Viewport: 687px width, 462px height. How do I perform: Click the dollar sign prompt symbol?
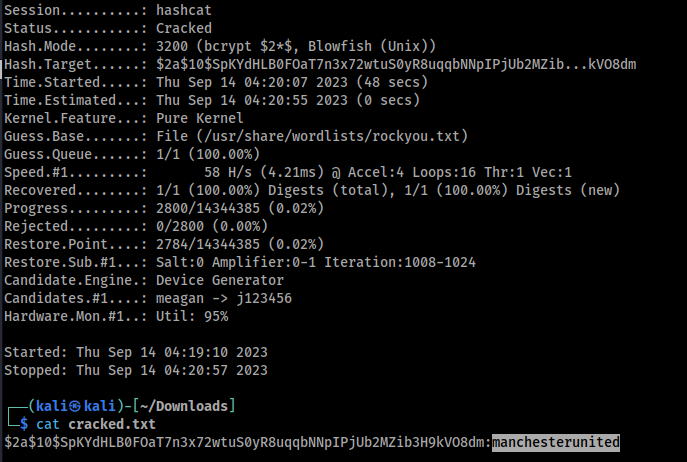pyautogui.click(x=24, y=424)
